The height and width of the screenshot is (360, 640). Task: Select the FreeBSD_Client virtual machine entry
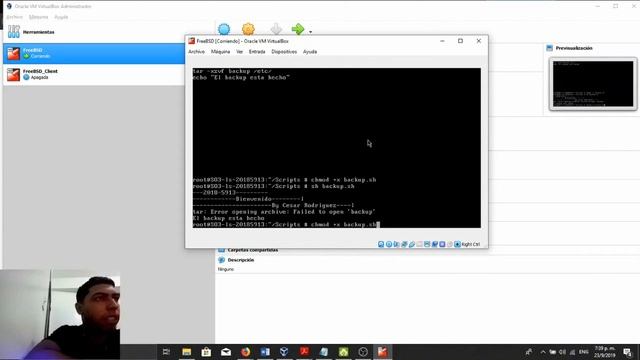click(93, 74)
